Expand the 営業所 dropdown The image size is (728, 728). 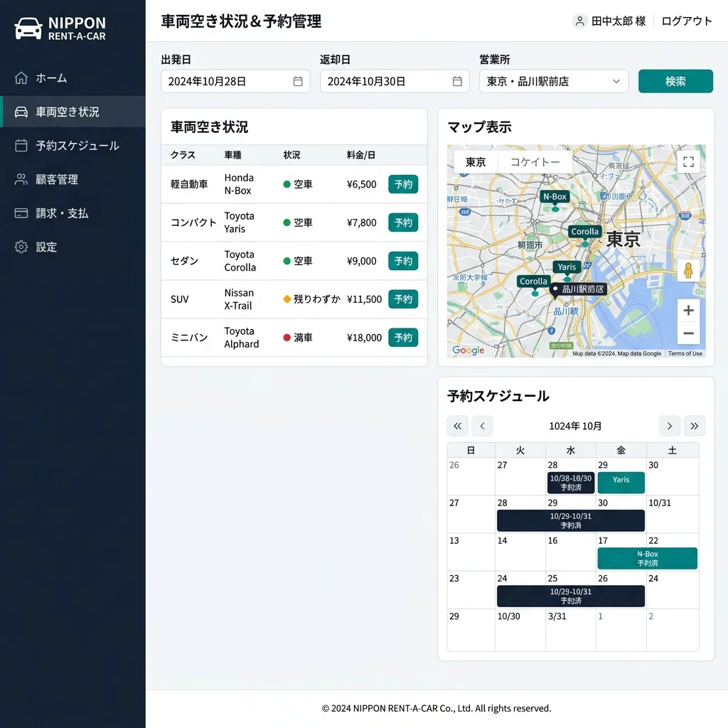554,81
